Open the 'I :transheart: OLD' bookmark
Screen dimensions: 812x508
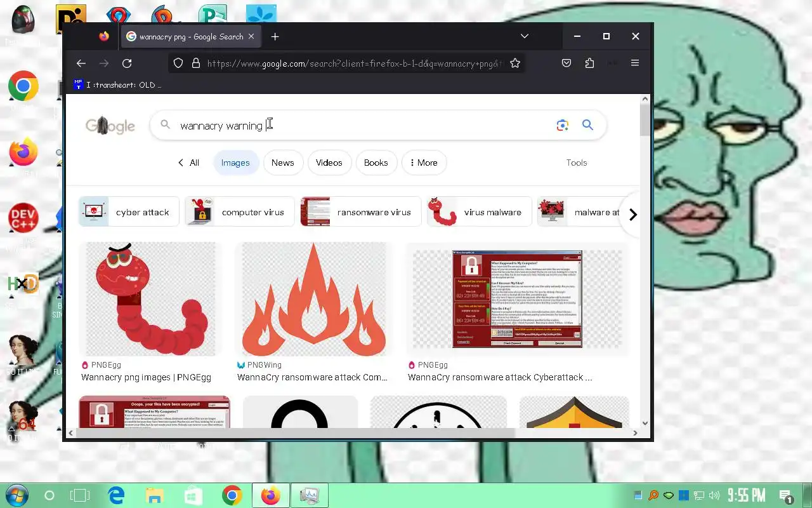click(x=117, y=84)
